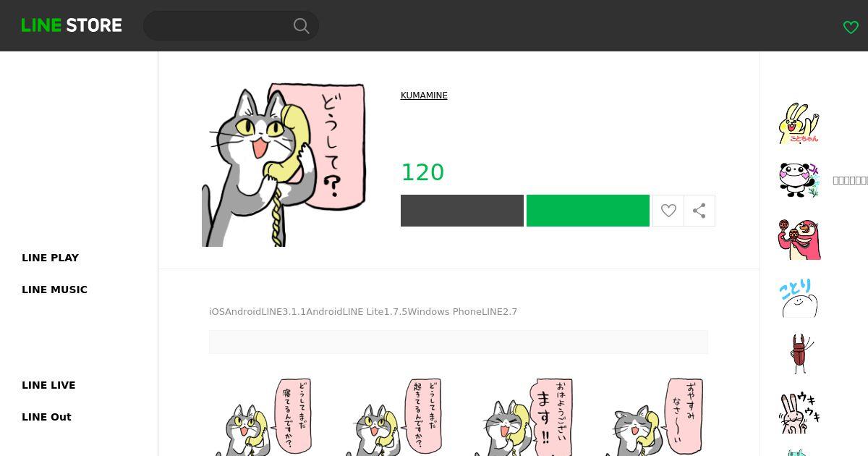868x456 pixels.
Task: Select LINE Out in the sidebar menu
Action: 46,417
